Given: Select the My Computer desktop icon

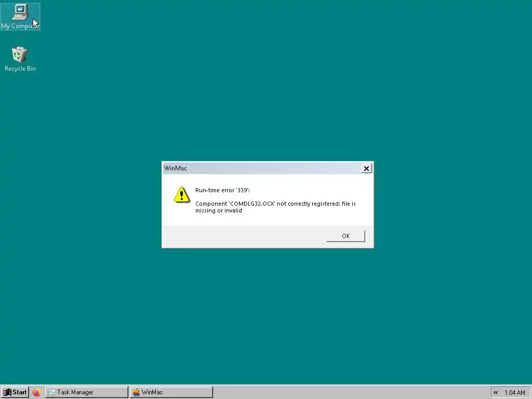Looking at the screenshot, I should [x=20, y=16].
